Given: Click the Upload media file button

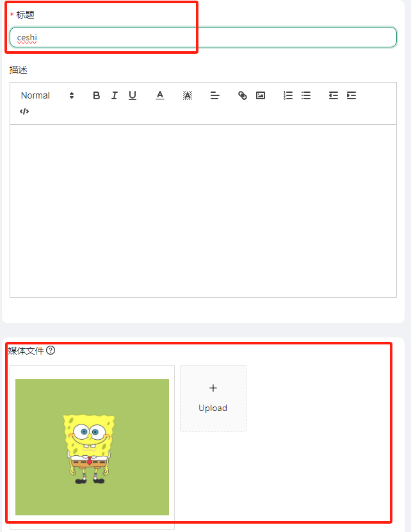Looking at the screenshot, I should pyautogui.click(x=213, y=398).
